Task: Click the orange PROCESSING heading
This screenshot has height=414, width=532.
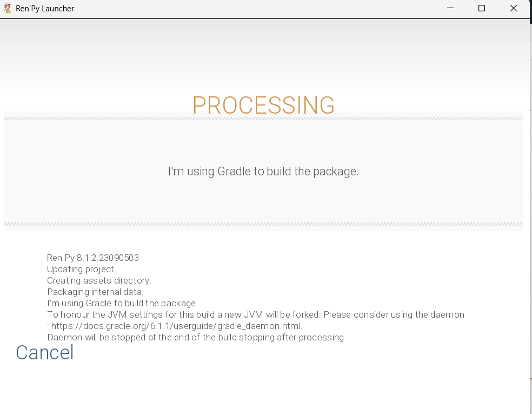Action: (264, 106)
